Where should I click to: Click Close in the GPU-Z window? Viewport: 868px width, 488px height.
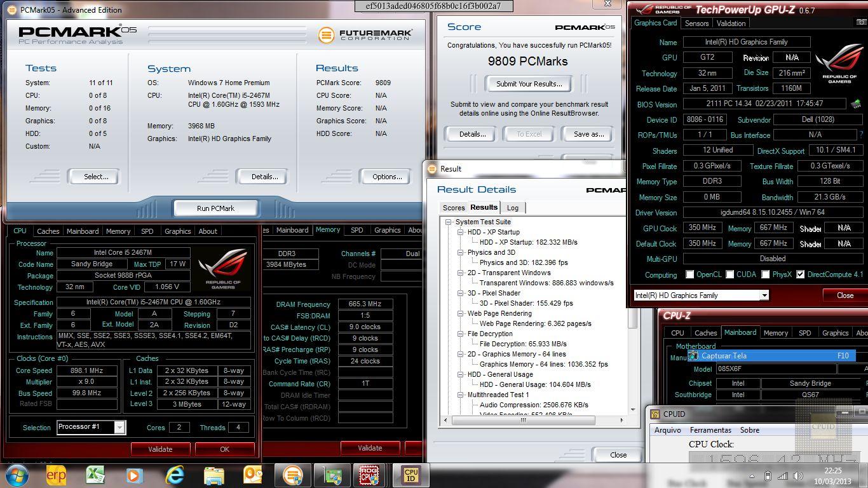click(x=844, y=295)
